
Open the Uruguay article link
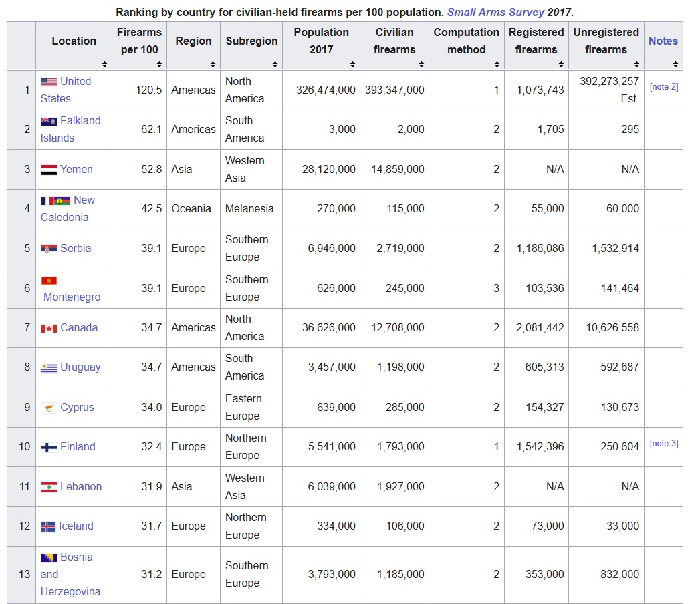[x=80, y=367]
